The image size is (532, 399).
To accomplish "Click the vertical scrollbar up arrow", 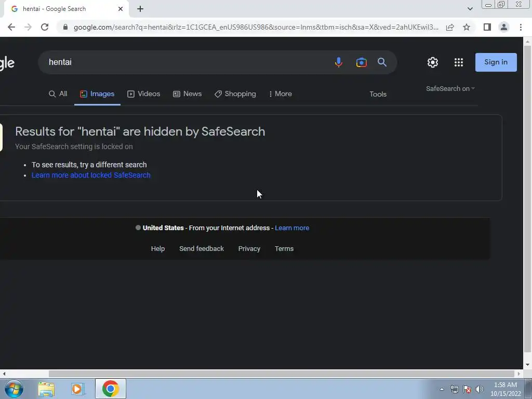I will tap(527, 42).
